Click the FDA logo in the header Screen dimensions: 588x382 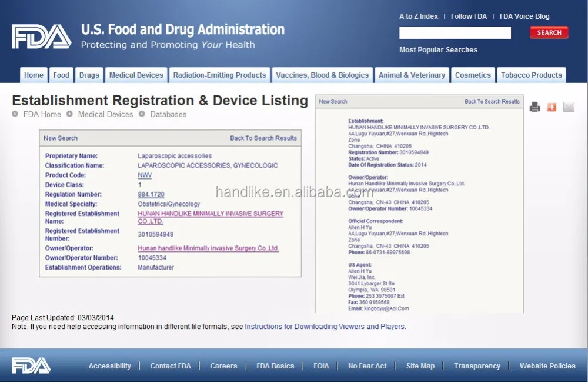point(41,36)
